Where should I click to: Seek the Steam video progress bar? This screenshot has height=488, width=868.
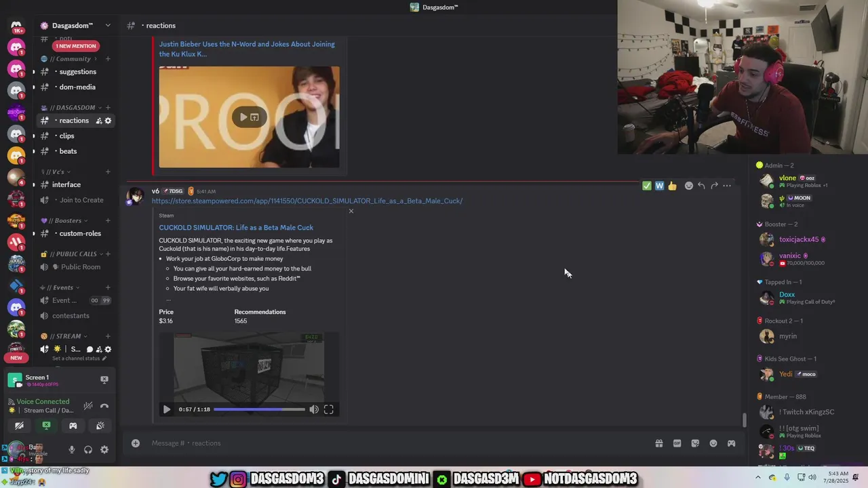259,409
